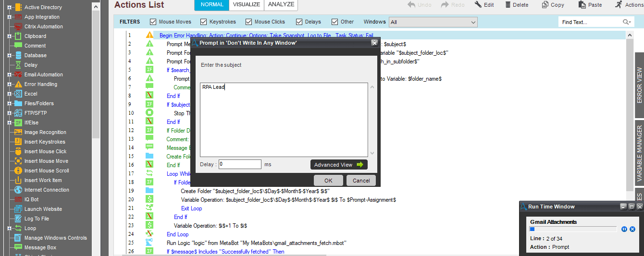Select the Log To File command icon
The width and height of the screenshot is (644, 256).
click(x=18, y=219)
